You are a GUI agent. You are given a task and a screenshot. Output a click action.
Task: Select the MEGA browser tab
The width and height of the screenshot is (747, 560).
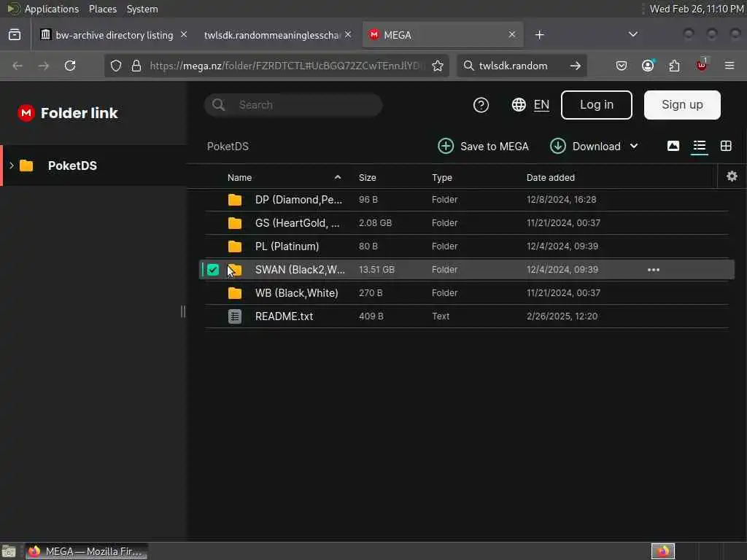443,35
